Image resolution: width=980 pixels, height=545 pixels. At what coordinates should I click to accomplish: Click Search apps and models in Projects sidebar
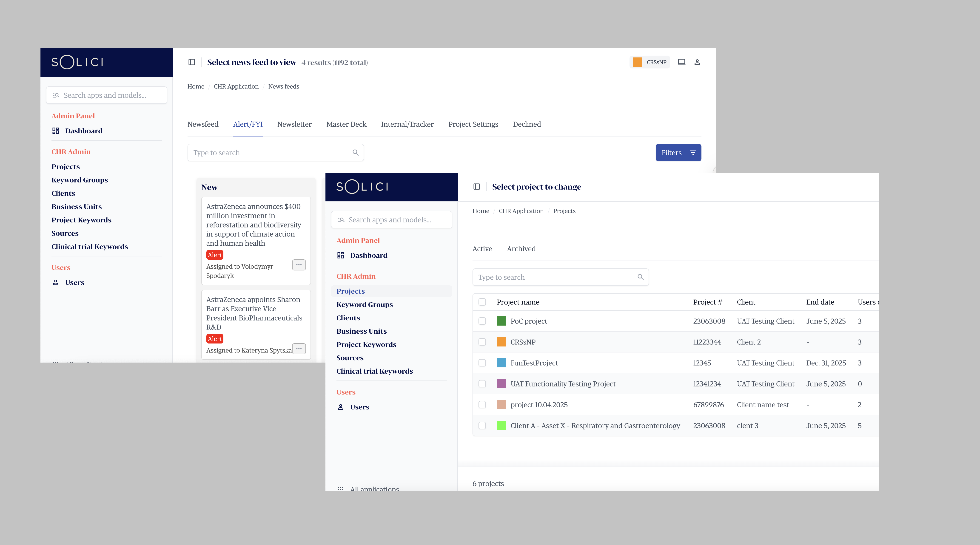391,220
